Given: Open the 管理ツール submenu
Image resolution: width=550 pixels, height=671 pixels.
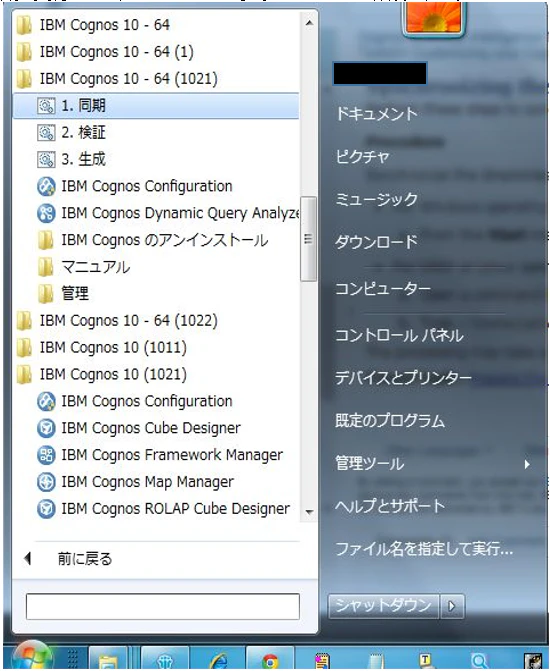Looking at the screenshot, I should (x=433, y=464).
